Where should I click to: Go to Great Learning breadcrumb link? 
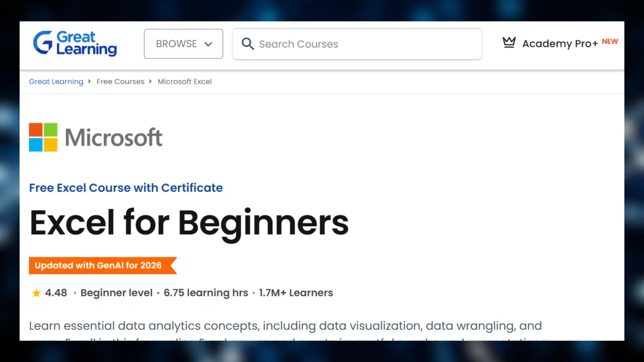tap(56, 81)
